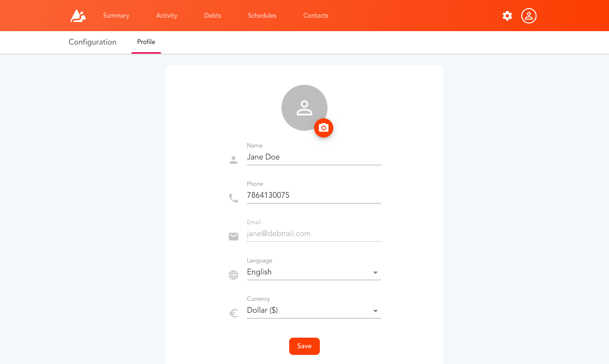Click the DebtTrail mountain logo
This screenshot has height=364, width=609.
(77, 15)
